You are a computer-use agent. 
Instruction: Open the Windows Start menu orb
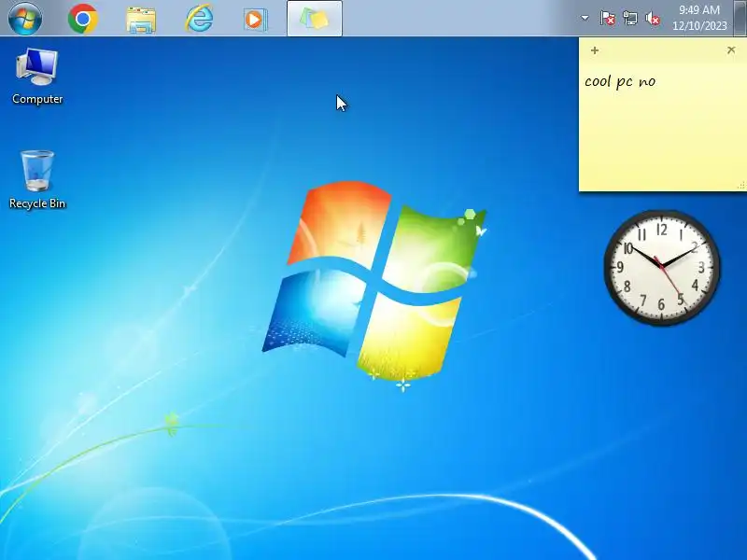click(25, 18)
